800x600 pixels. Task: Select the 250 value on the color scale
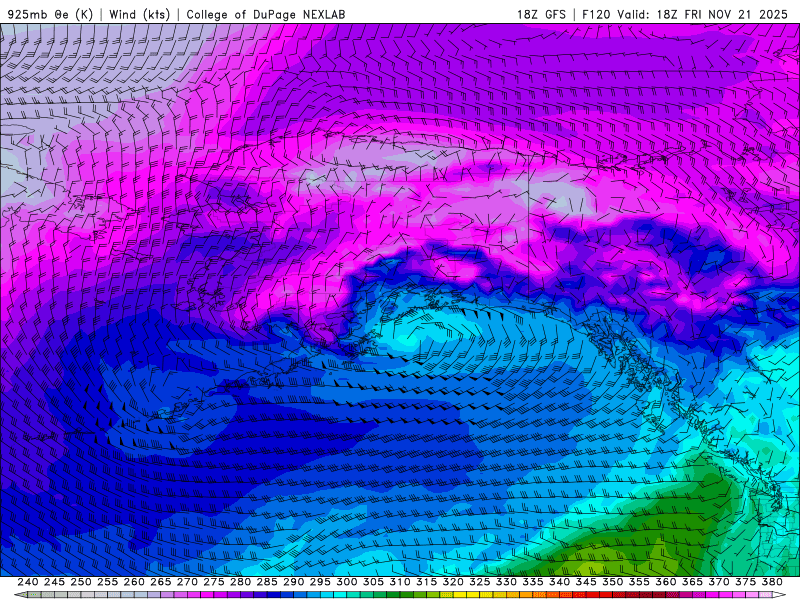(x=81, y=582)
